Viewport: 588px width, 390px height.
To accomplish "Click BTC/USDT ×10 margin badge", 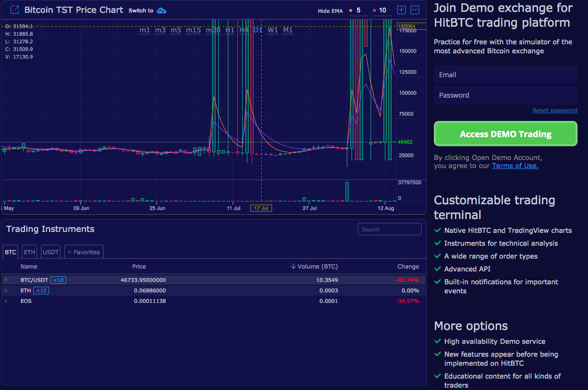I will click(59, 280).
